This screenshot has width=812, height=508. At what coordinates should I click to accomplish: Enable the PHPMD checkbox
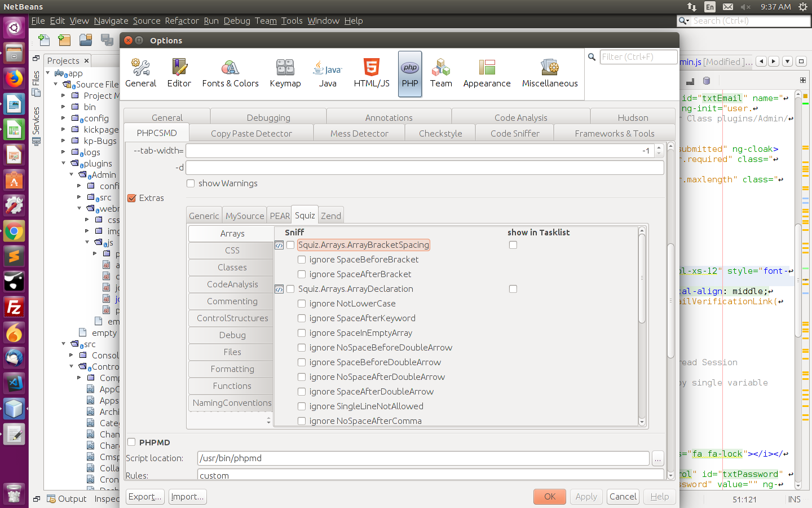coord(132,443)
